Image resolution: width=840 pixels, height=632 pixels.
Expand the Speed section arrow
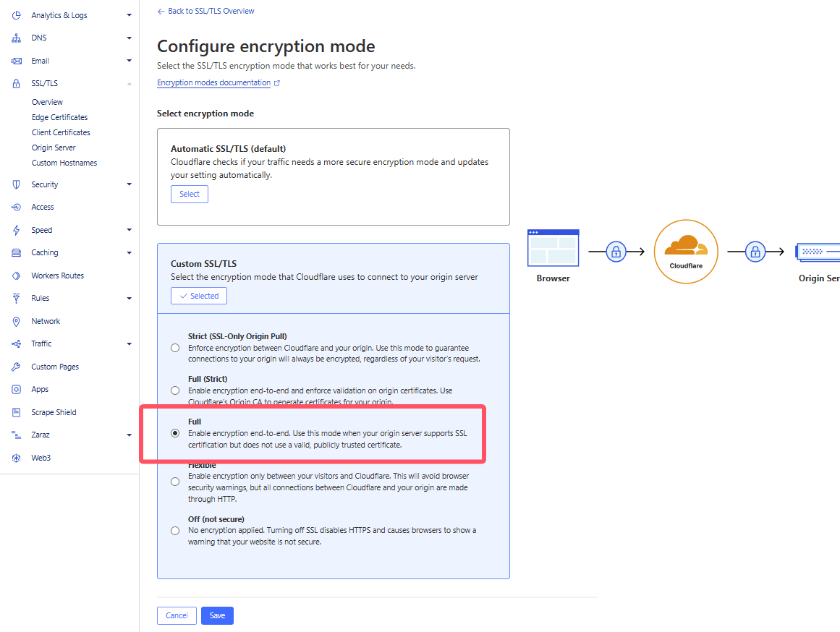point(129,230)
